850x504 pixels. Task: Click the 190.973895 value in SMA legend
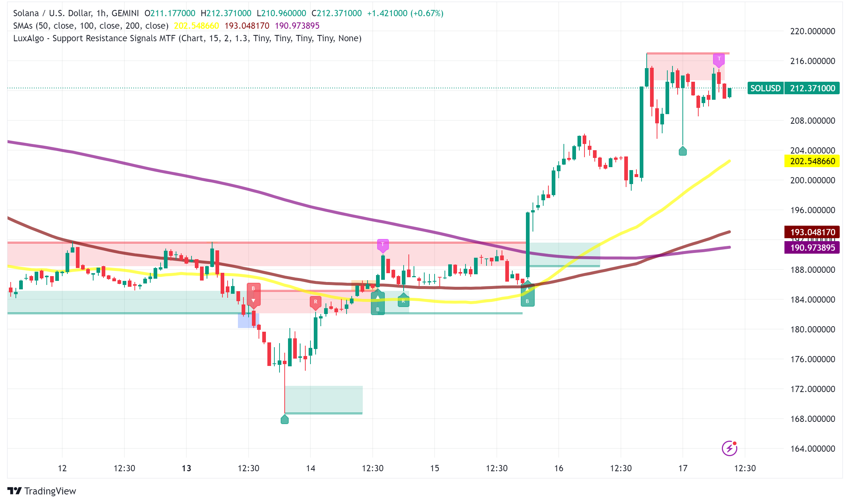coord(297,26)
